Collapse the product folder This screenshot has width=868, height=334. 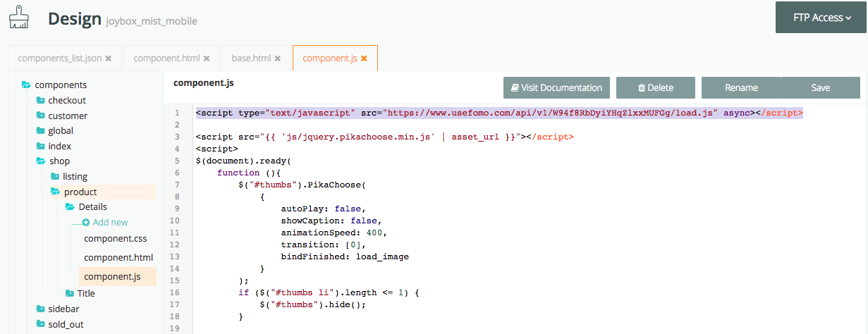click(80, 192)
